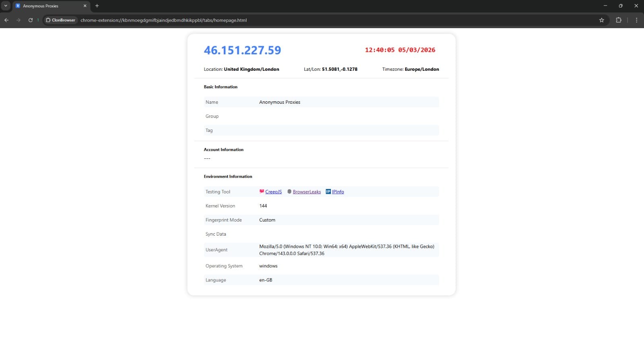Click the timezone value Europe/London
This screenshot has height=345, width=644.
tap(422, 69)
